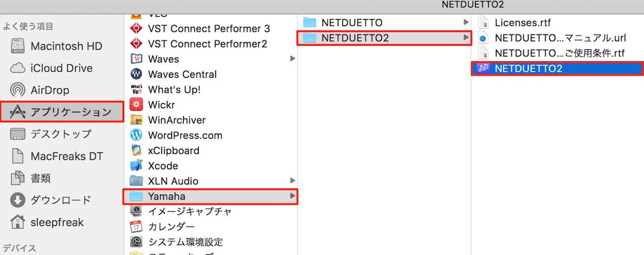Click the NETDUETTO folder icon
The height and width of the screenshot is (255, 644).
[x=309, y=22]
